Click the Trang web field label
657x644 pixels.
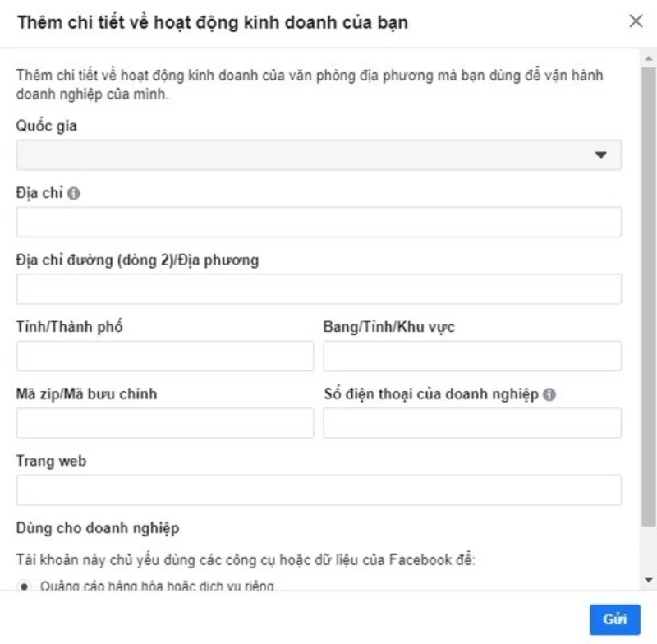tap(51, 462)
